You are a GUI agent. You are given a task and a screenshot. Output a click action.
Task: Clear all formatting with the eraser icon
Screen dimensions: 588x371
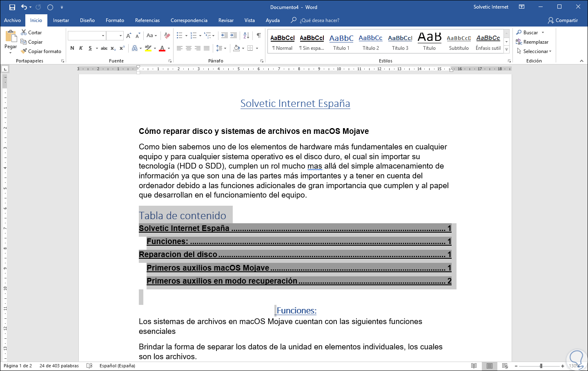167,36
